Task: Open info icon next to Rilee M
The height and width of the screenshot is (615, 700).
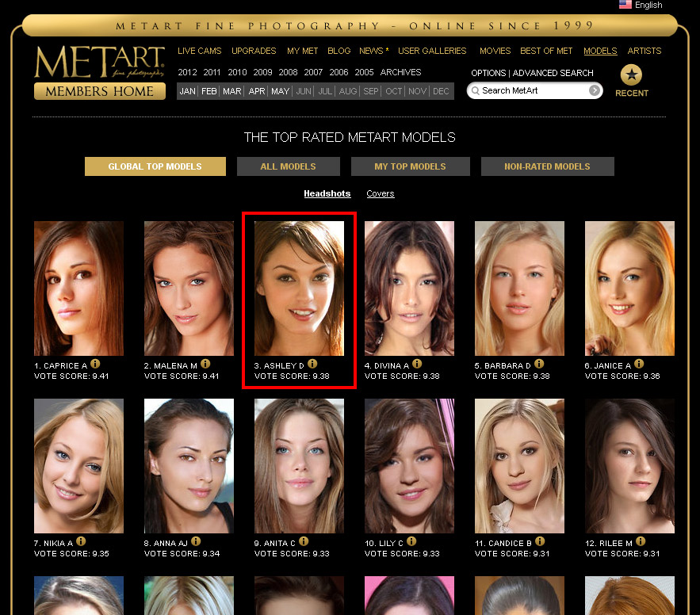Action: pyautogui.click(x=641, y=541)
